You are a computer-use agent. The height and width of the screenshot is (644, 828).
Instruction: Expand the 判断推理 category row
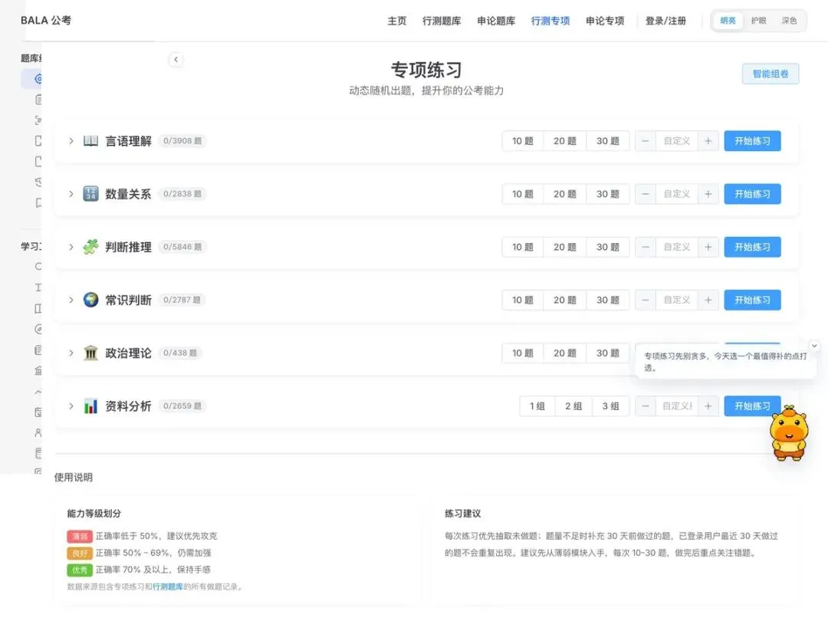tap(71, 247)
